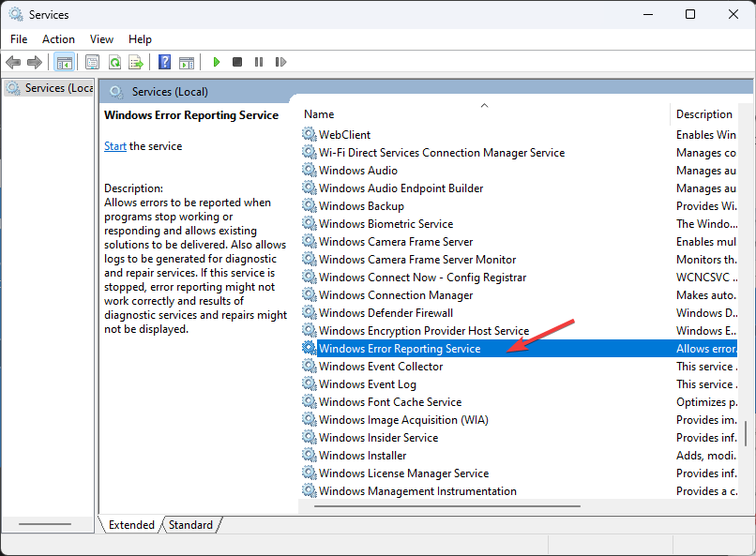
Task: Select the Windows Audio service
Action: (x=520, y=170)
